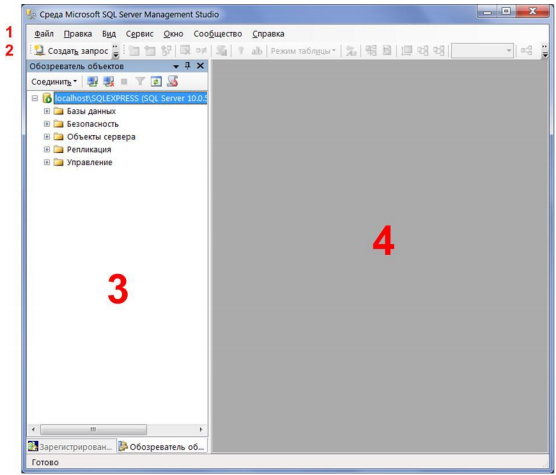Open the Окно menu

click(173, 34)
